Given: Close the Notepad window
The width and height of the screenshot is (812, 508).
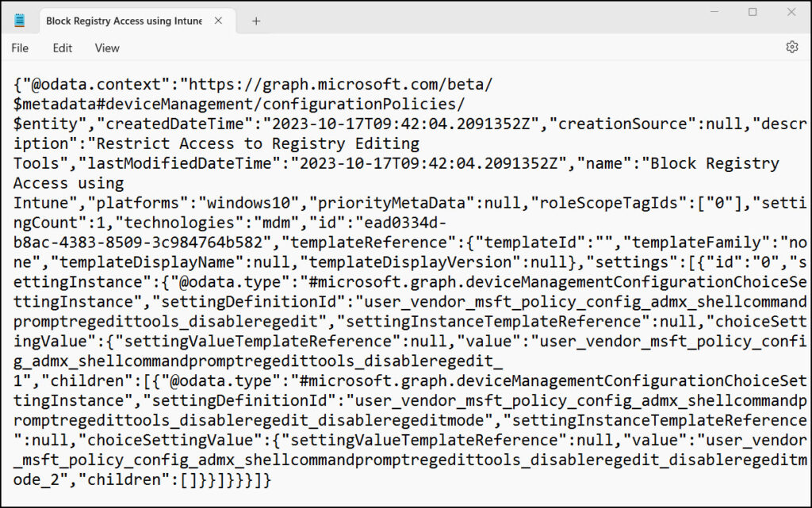Looking at the screenshot, I should [791, 11].
